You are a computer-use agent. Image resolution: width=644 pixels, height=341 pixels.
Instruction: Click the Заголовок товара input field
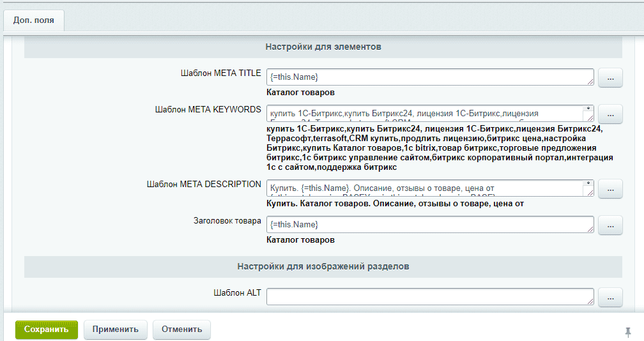coord(430,225)
